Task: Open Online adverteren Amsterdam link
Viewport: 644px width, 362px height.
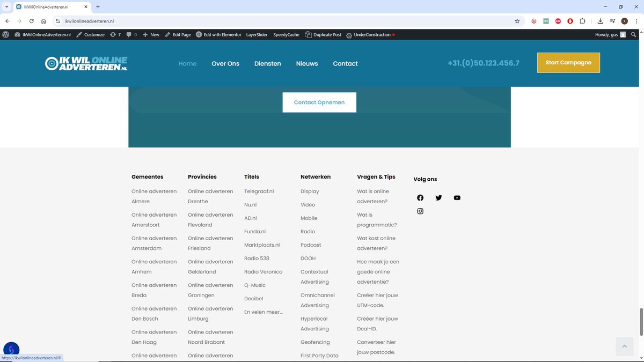Action: pyautogui.click(x=154, y=243)
